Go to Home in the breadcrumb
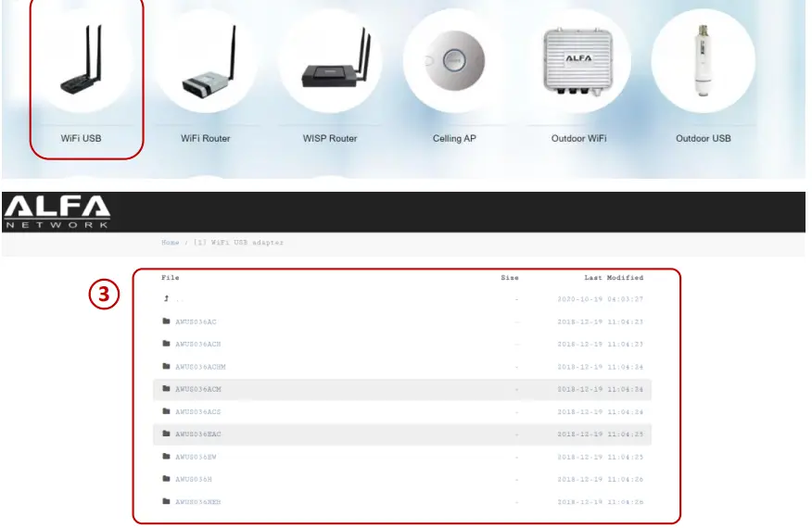 pyautogui.click(x=170, y=243)
